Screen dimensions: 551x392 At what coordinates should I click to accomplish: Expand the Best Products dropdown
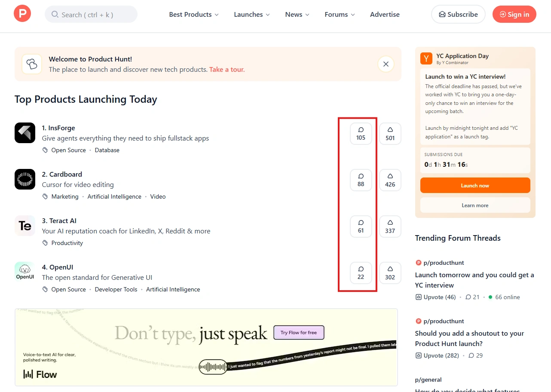click(x=190, y=14)
